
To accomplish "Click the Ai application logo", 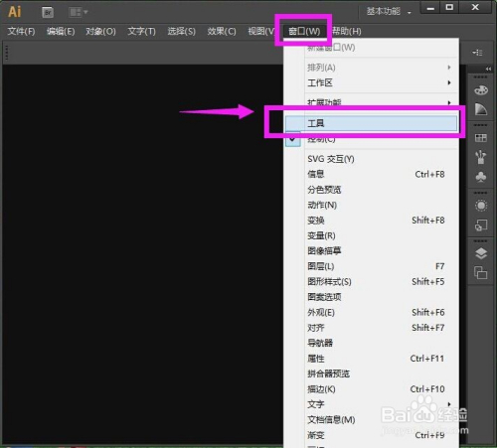I will pyautogui.click(x=14, y=12).
